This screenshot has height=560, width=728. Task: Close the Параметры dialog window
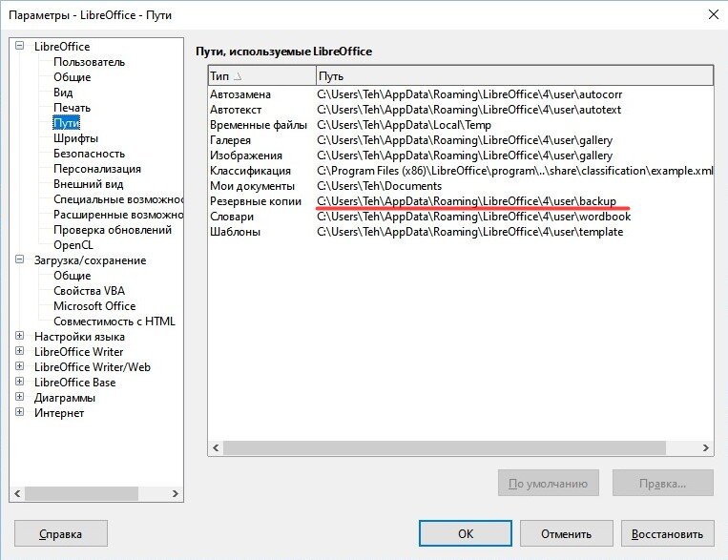[714, 15]
